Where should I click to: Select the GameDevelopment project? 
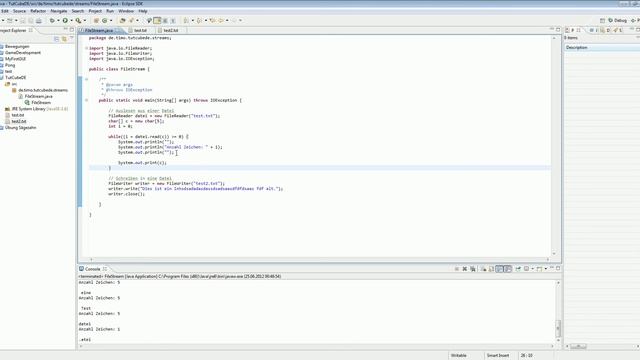(x=23, y=53)
